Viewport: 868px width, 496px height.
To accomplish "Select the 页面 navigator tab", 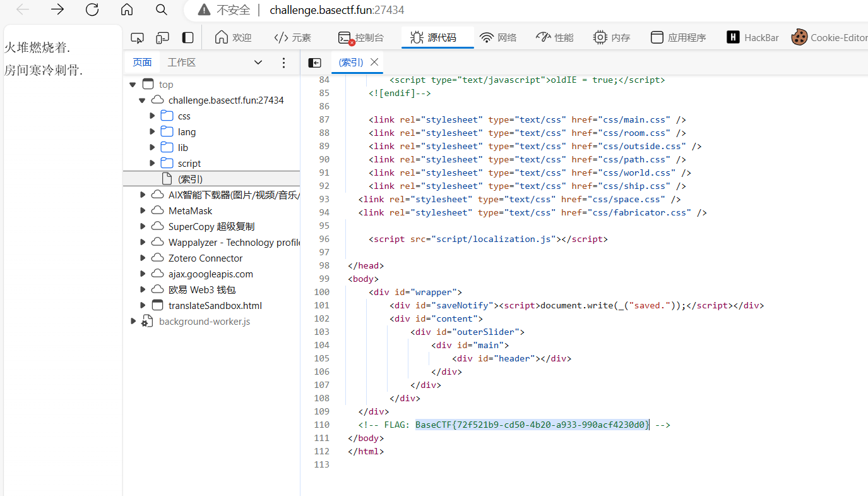I will pyautogui.click(x=143, y=62).
